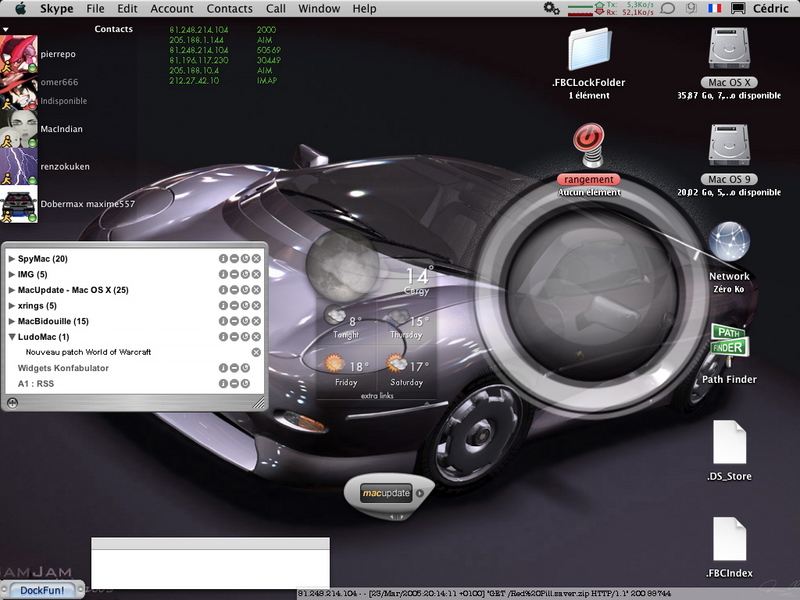
Task: Click the Classic 9 menu bar icon
Action: (x=691, y=8)
